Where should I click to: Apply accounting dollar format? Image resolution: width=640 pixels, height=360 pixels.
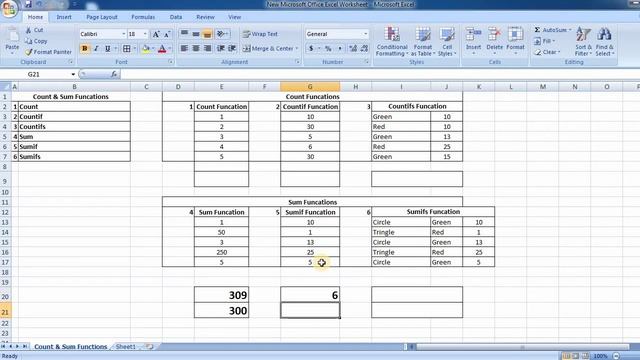coord(311,48)
